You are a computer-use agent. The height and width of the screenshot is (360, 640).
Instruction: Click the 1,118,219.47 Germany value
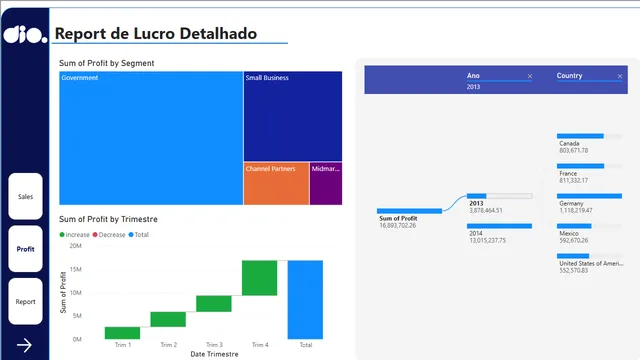pyautogui.click(x=576, y=211)
